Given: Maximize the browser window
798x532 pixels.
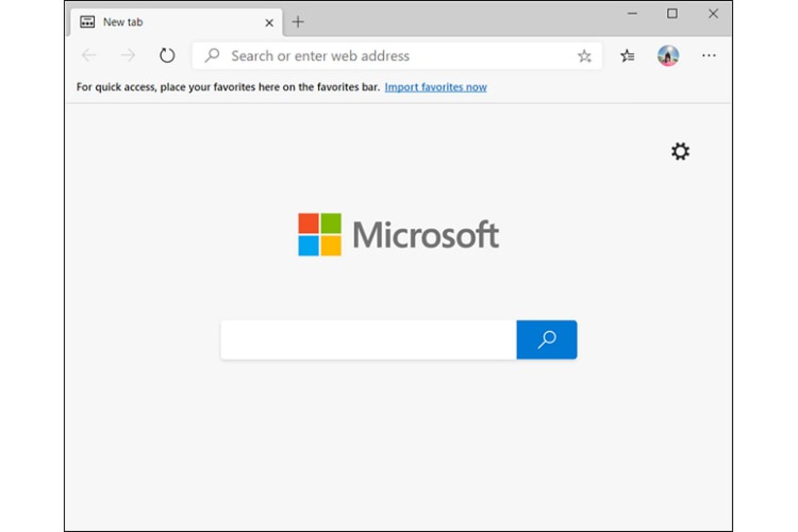Looking at the screenshot, I should [x=672, y=14].
